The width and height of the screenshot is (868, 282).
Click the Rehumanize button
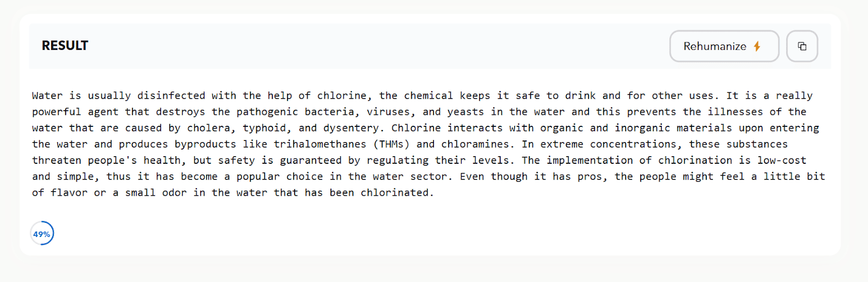(724, 46)
